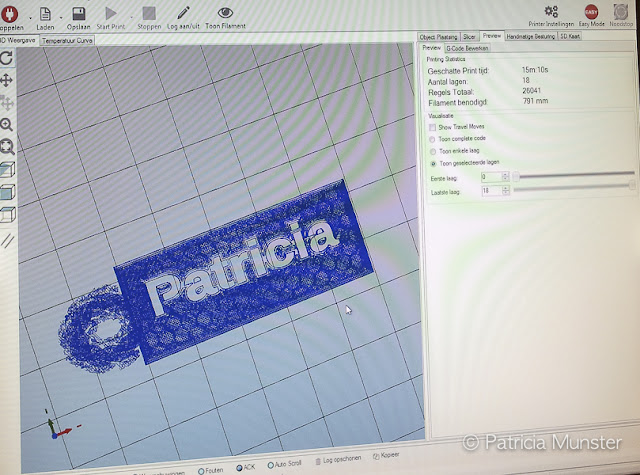
Task: Open the top-level Preview tab
Action: tap(492, 36)
